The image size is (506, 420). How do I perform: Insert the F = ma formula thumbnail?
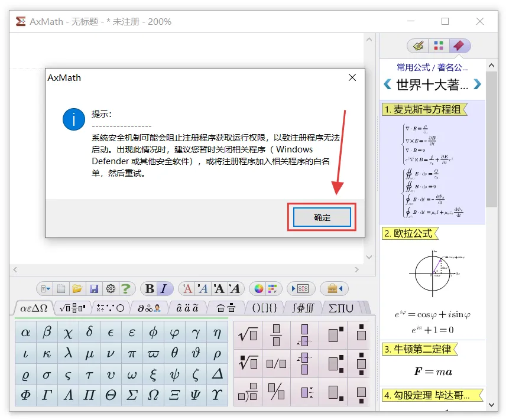tap(433, 372)
